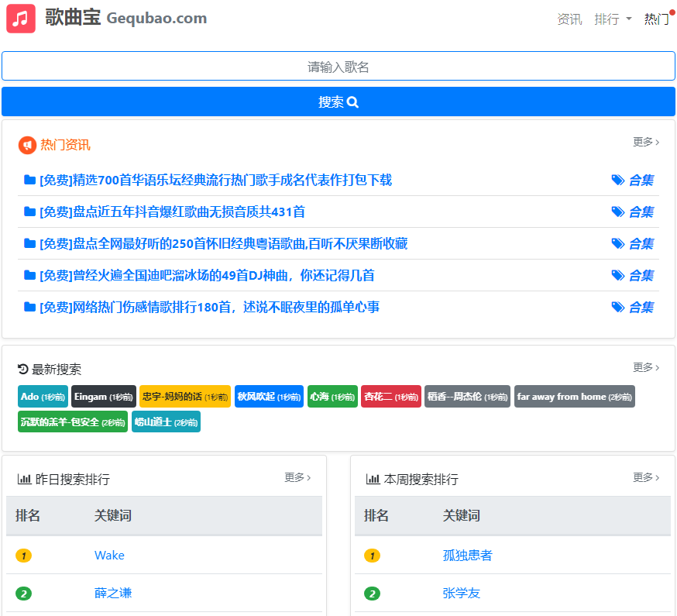Image resolution: width=677 pixels, height=616 pixels.
Task: Click the Gequbao music note logo
Action: pos(21,19)
